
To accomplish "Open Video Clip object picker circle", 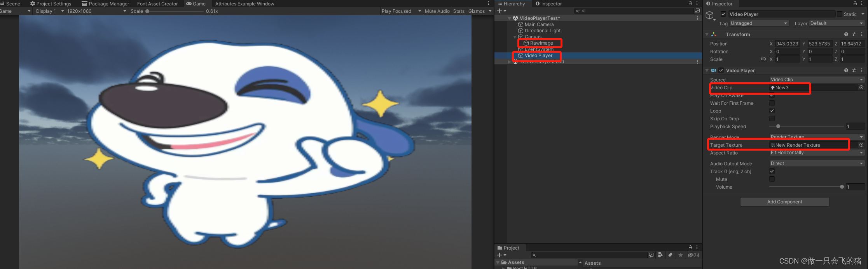I will coord(861,87).
